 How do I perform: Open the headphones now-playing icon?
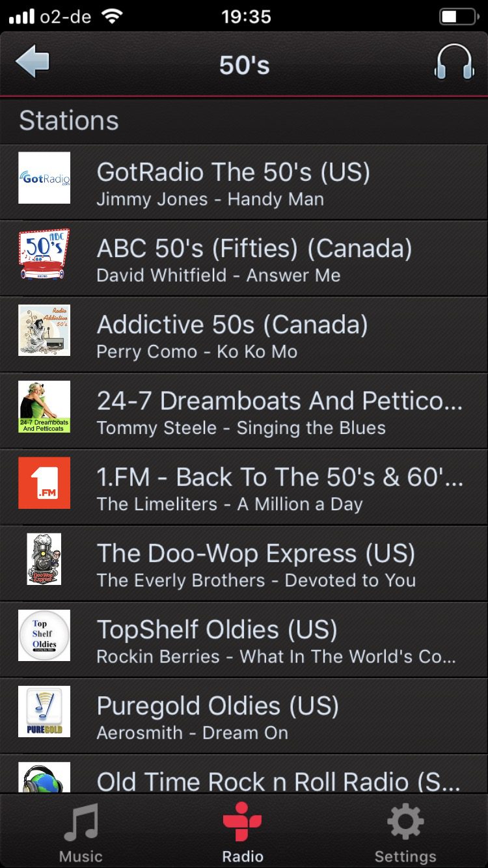click(x=454, y=63)
